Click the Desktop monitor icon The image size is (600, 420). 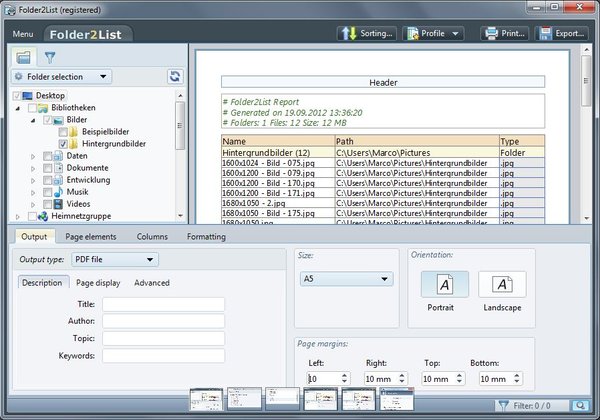(x=28, y=95)
